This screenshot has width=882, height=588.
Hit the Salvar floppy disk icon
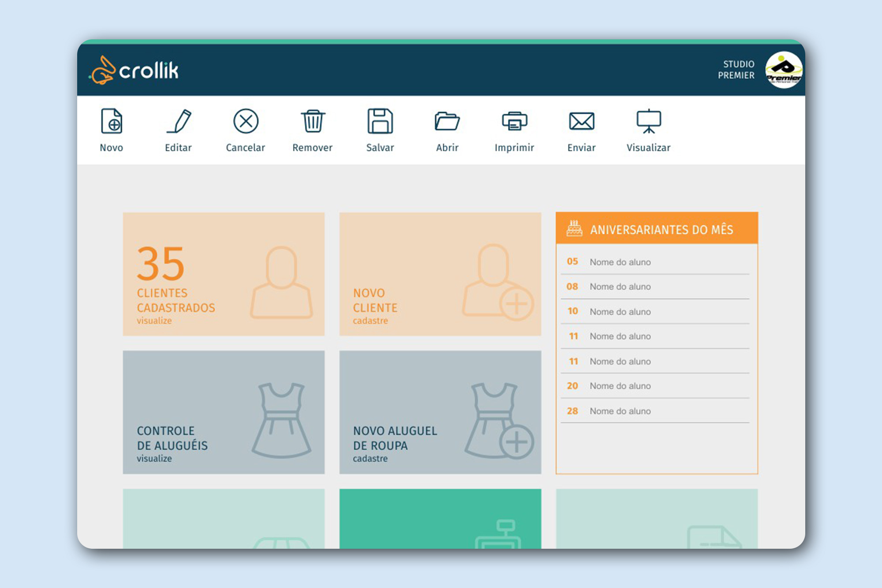click(x=380, y=121)
